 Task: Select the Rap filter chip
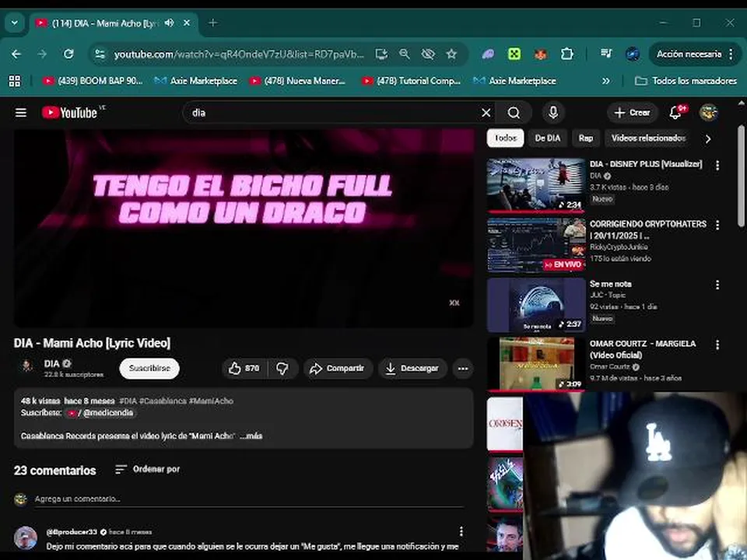[585, 138]
